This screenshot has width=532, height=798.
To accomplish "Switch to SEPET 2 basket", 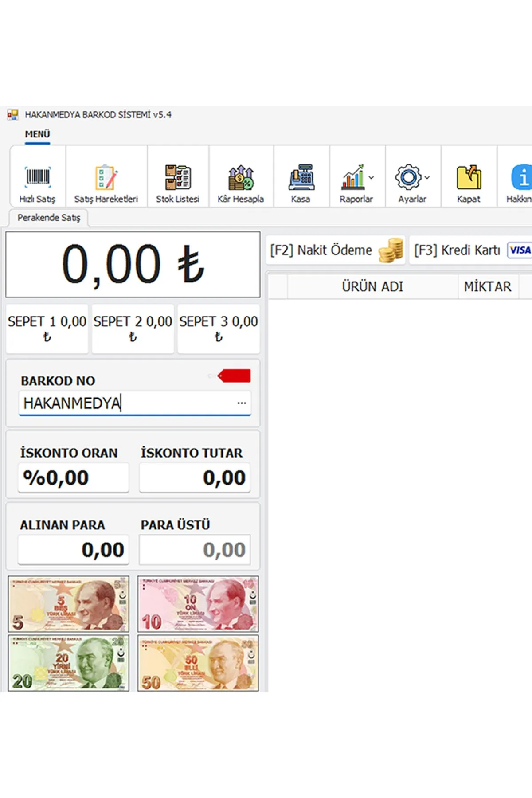I will (133, 329).
